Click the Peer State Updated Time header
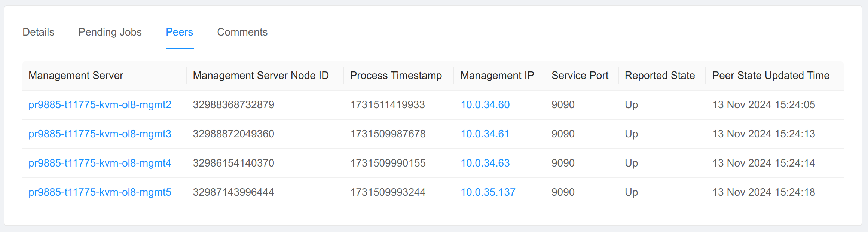The image size is (868, 232). 771,76
